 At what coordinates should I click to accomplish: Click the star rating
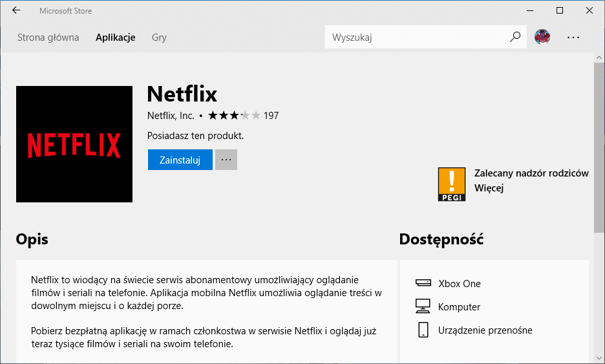coord(234,116)
